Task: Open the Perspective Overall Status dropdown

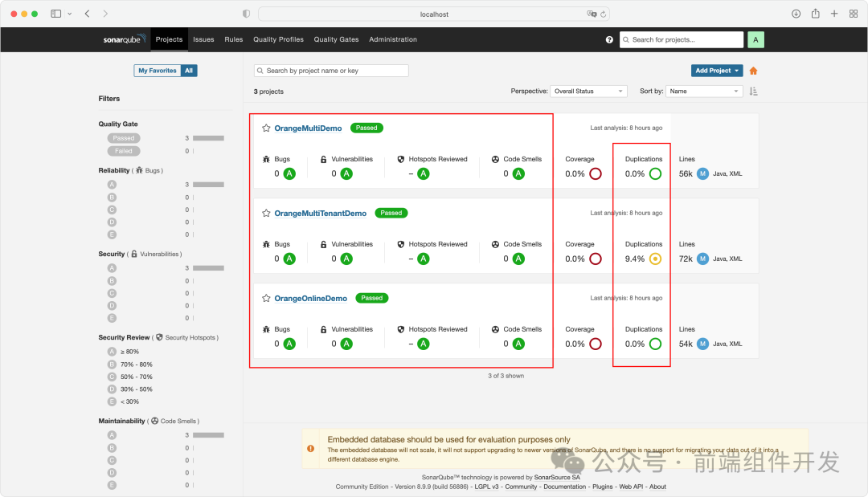Action: (588, 92)
